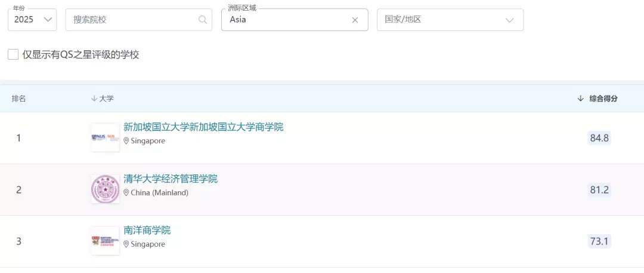The height and width of the screenshot is (273, 644).
Task: Click the magnifier search icon
Action: pyautogui.click(x=203, y=20)
